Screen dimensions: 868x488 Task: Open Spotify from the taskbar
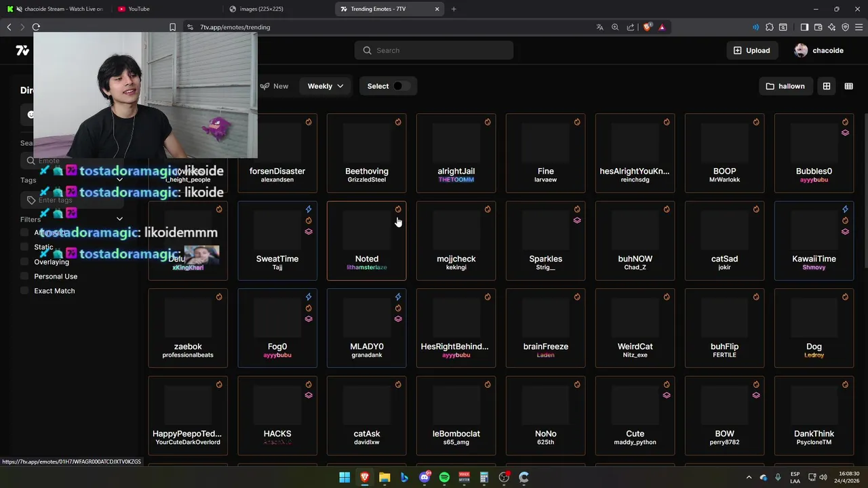point(444,477)
